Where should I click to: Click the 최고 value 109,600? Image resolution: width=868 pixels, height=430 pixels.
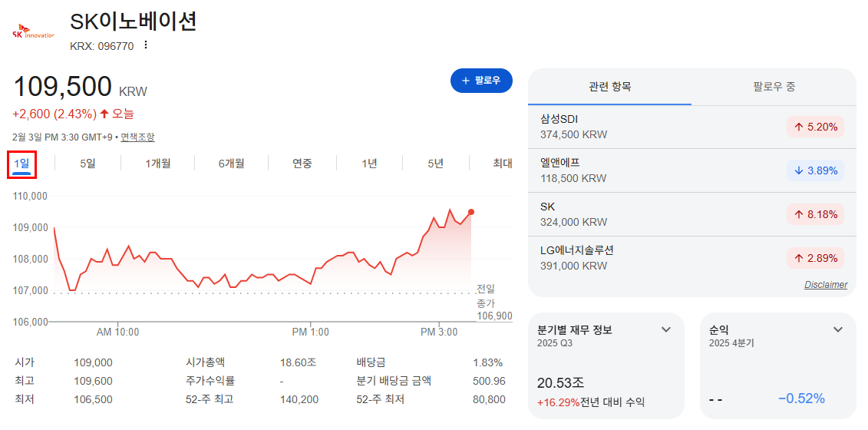click(x=93, y=381)
